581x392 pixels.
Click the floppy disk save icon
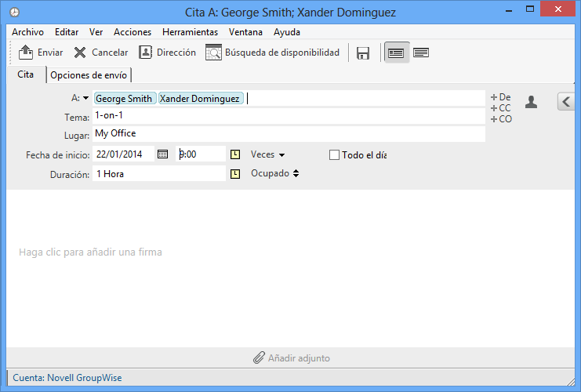363,53
